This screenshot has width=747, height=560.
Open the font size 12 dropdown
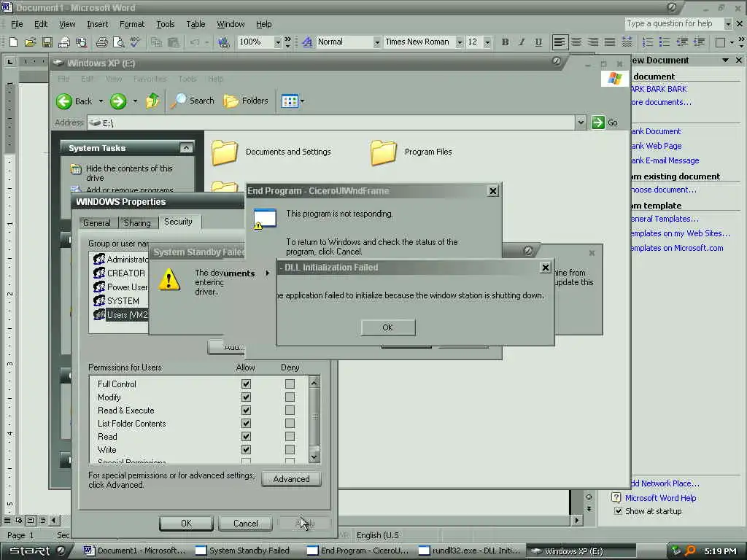487,42
